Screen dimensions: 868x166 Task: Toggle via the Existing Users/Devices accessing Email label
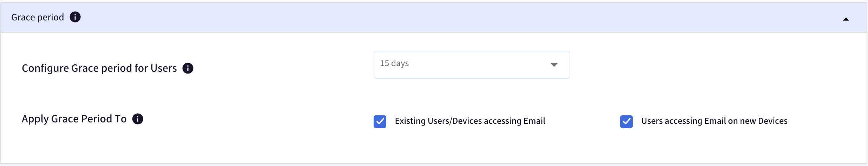(x=470, y=121)
